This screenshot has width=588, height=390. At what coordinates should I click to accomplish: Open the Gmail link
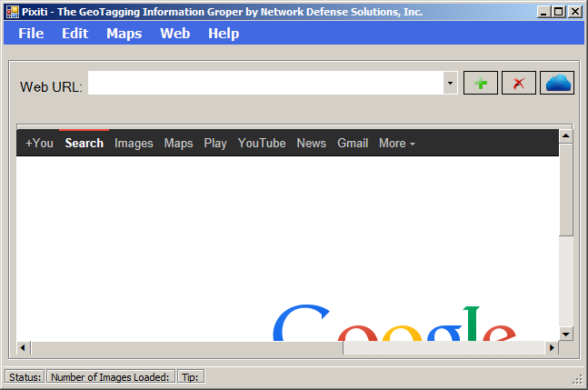point(353,143)
